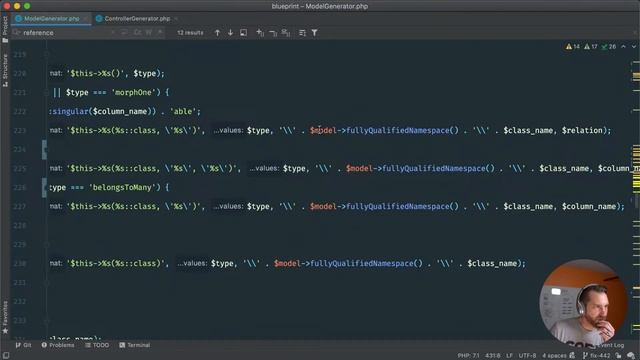Click 'belongsToMany' string on line 226

[x=122, y=188]
